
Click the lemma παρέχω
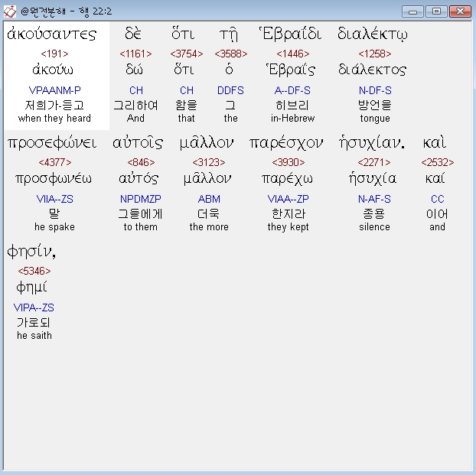pyautogui.click(x=287, y=178)
